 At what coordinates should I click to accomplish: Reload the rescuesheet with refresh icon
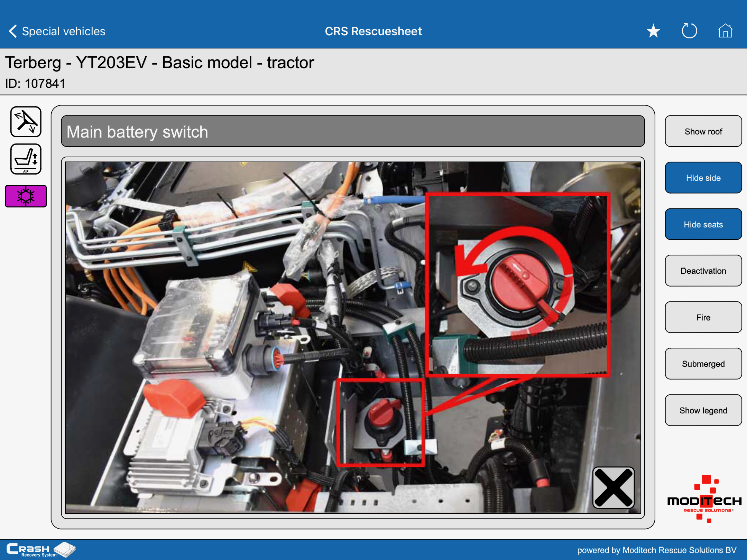[689, 31]
